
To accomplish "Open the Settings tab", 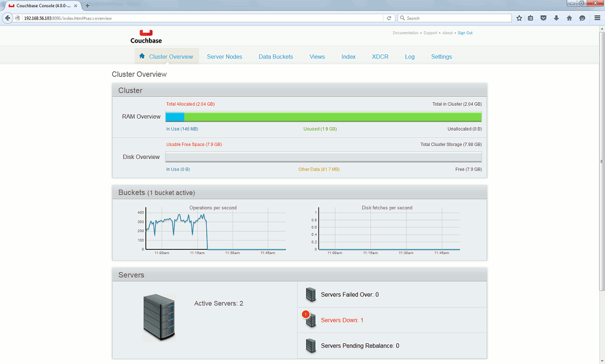I will 441,57.
